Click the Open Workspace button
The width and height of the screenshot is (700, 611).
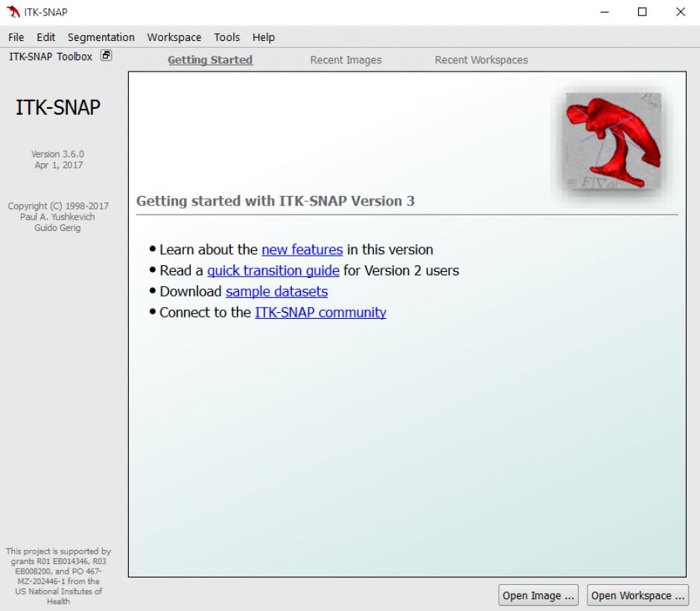coord(637,595)
